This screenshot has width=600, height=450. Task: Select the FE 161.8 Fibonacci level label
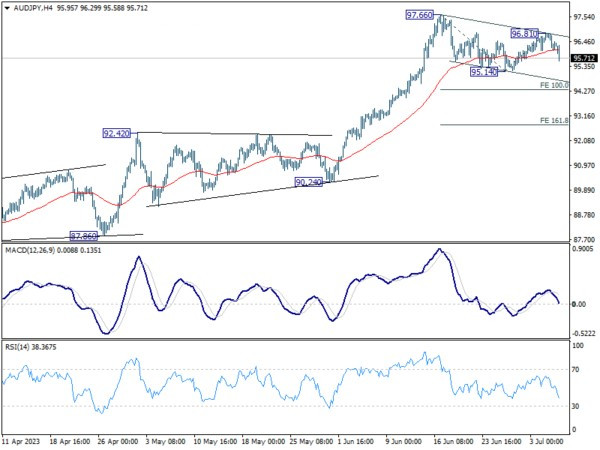click(554, 120)
